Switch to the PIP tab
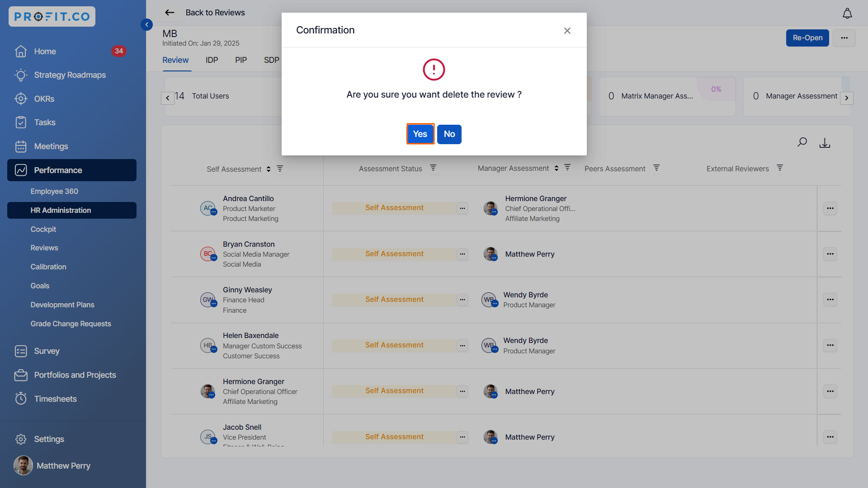Image resolution: width=868 pixels, height=488 pixels. pos(241,60)
